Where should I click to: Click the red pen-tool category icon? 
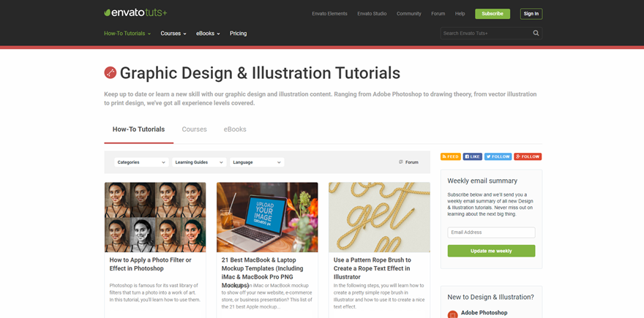(110, 72)
